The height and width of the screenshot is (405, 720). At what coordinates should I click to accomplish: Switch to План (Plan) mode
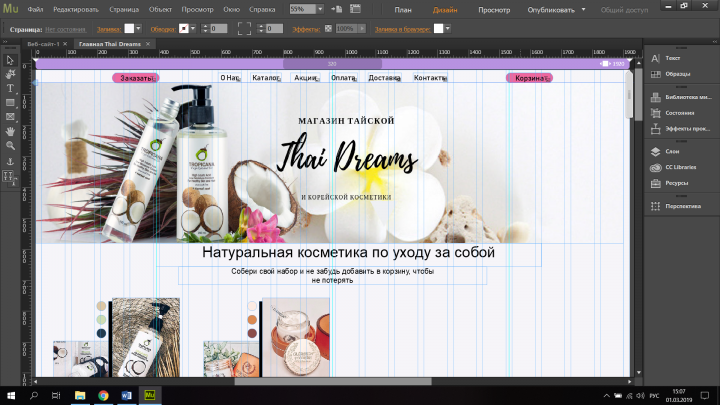click(x=403, y=10)
